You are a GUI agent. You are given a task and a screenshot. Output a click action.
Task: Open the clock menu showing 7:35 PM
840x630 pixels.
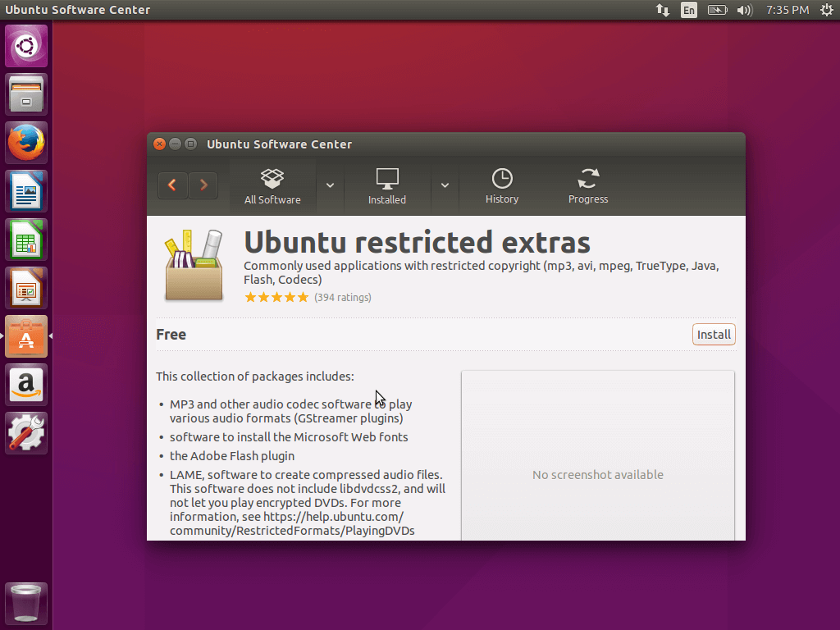787,10
